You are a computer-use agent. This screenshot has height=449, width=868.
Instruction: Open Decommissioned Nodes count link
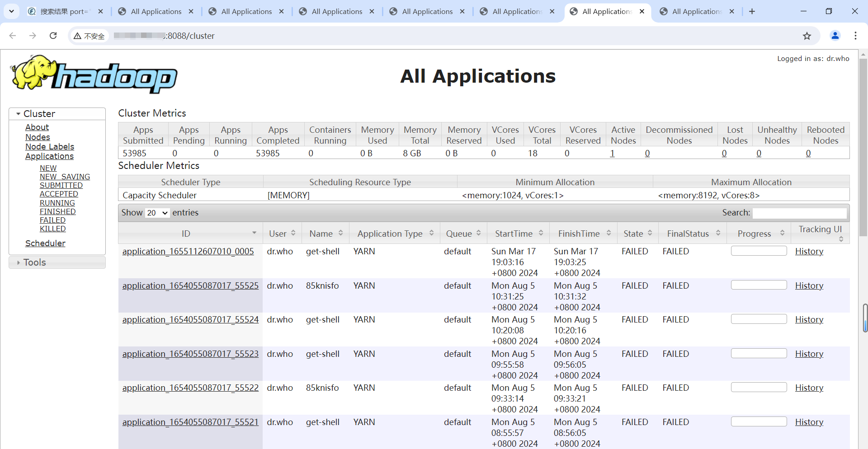coord(647,153)
